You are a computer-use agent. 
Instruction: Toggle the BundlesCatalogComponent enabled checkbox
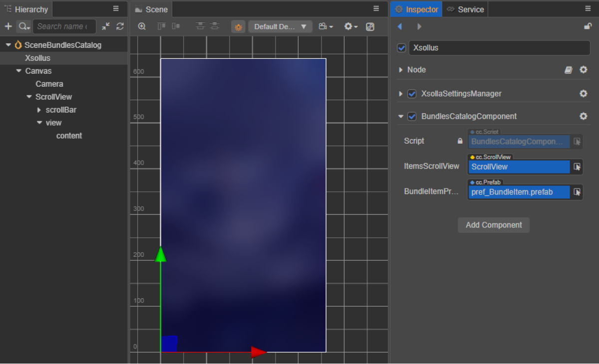pos(412,116)
